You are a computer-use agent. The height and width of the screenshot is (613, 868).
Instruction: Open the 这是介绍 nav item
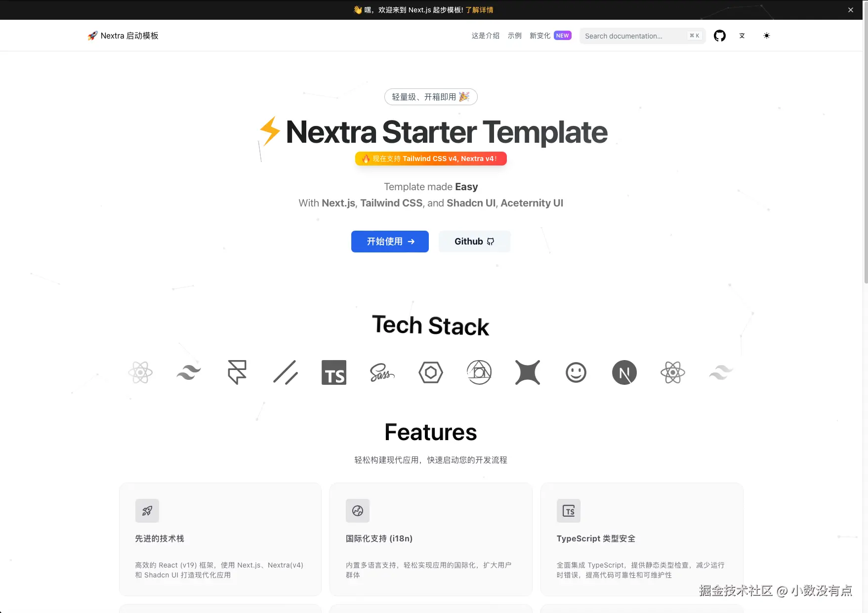tap(486, 36)
